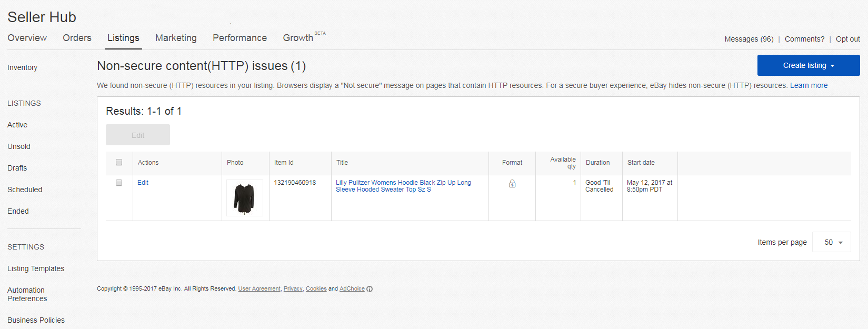Click the fixed price format lock icon
The image size is (868, 329).
[512, 184]
